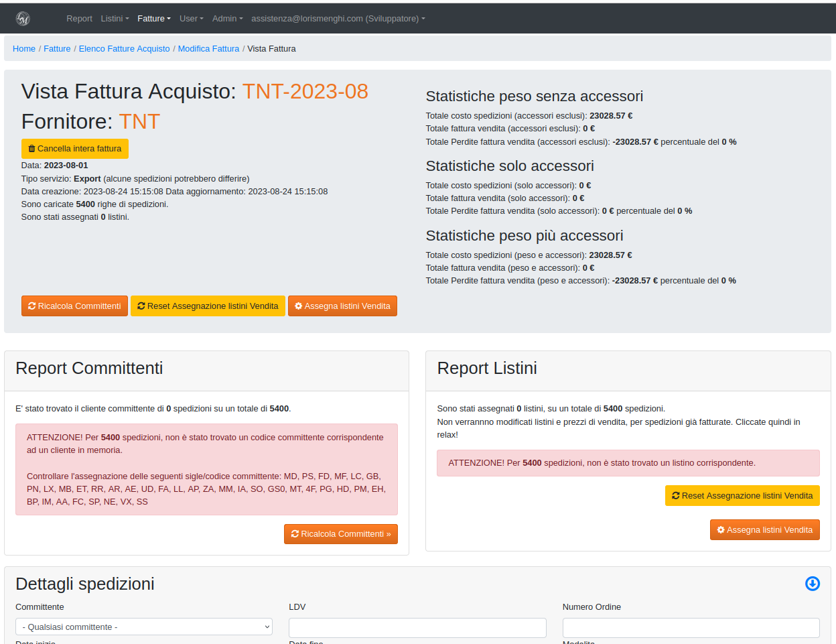Focus the LDV input field
This screenshot has height=644, width=836.
click(417, 628)
